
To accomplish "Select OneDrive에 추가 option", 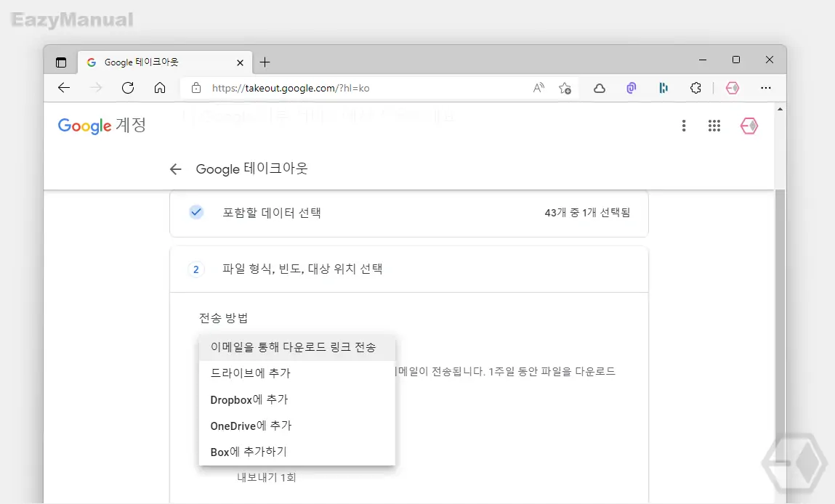I will click(x=297, y=426).
